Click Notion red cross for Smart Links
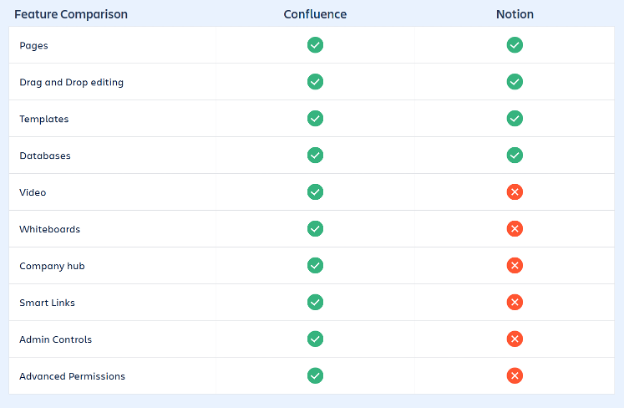Image resolution: width=624 pixels, height=408 pixels. [515, 302]
